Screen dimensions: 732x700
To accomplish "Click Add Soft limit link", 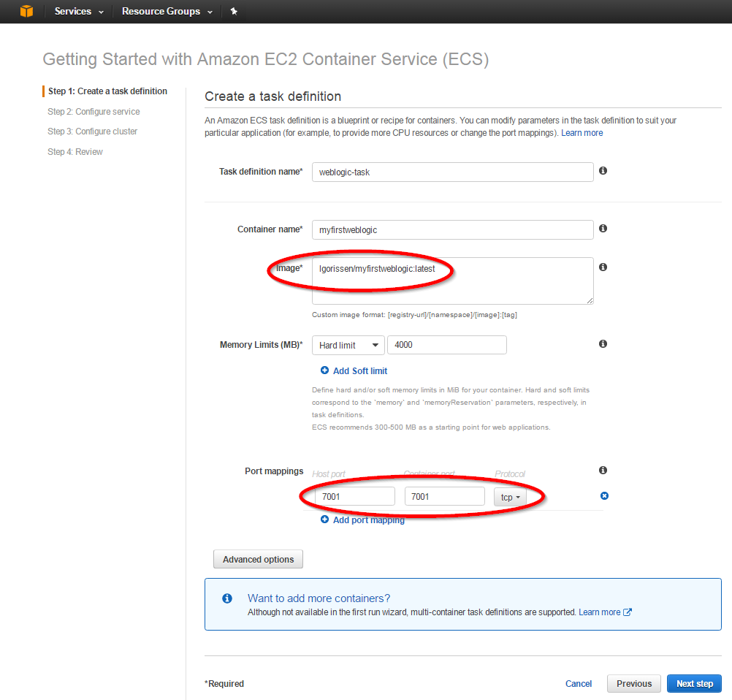I will pyautogui.click(x=359, y=371).
